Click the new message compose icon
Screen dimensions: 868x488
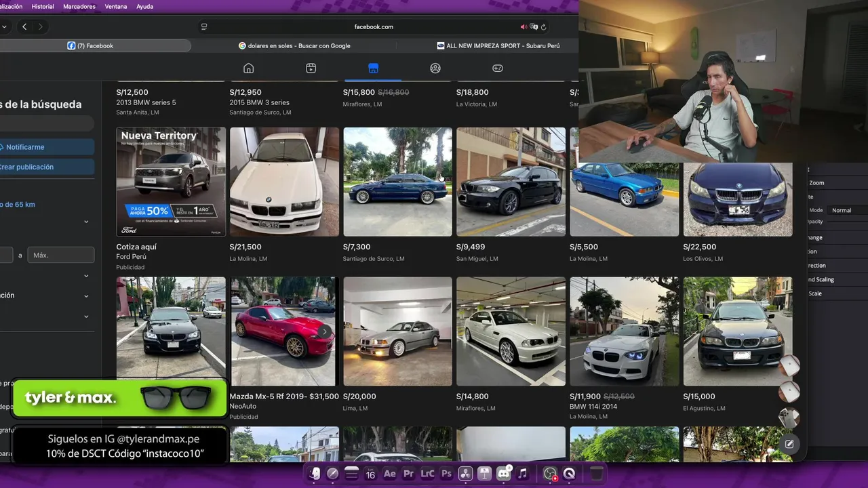(x=789, y=445)
